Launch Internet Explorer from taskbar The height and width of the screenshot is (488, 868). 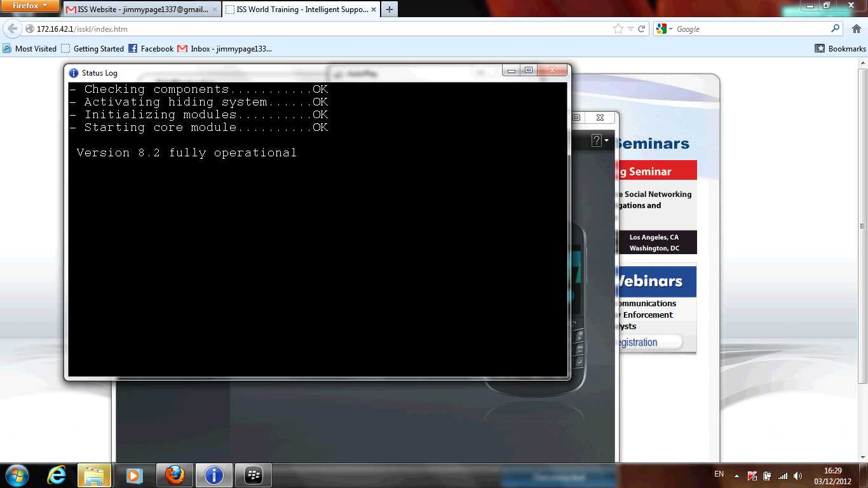(x=57, y=475)
